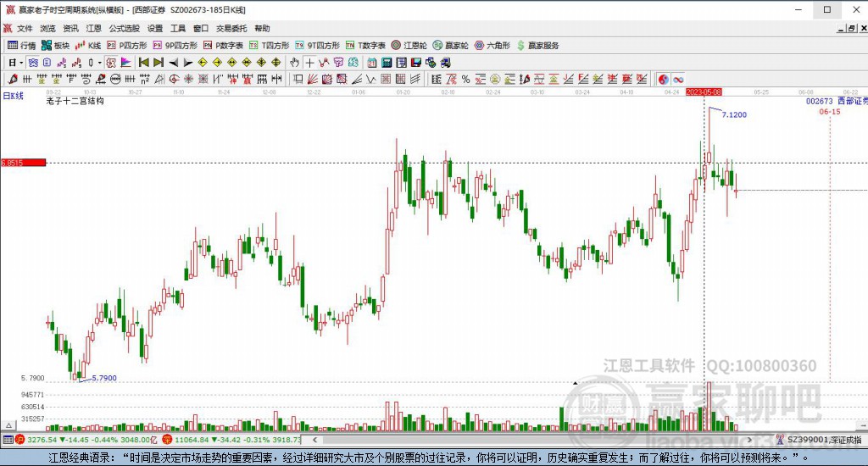Open the 赢家轮 wheel tool
This screenshot has width=868, height=466.
(451, 46)
